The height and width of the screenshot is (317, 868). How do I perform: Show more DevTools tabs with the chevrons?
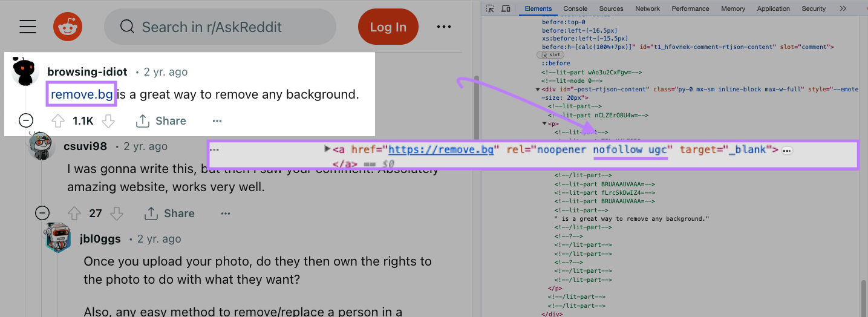coord(843,8)
